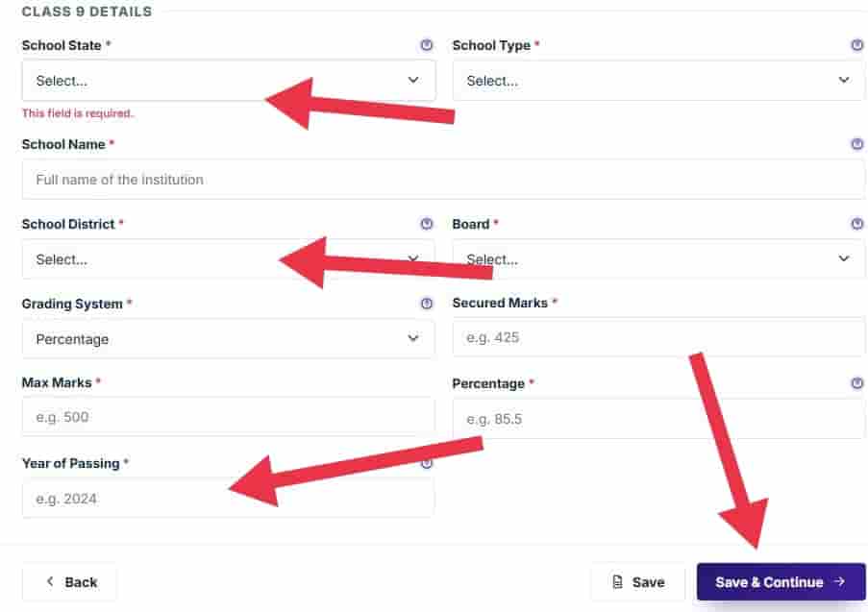Image resolution: width=868 pixels, height=612 pixels.
Task: Open the School State dropdown
Action: coord(229,81)
